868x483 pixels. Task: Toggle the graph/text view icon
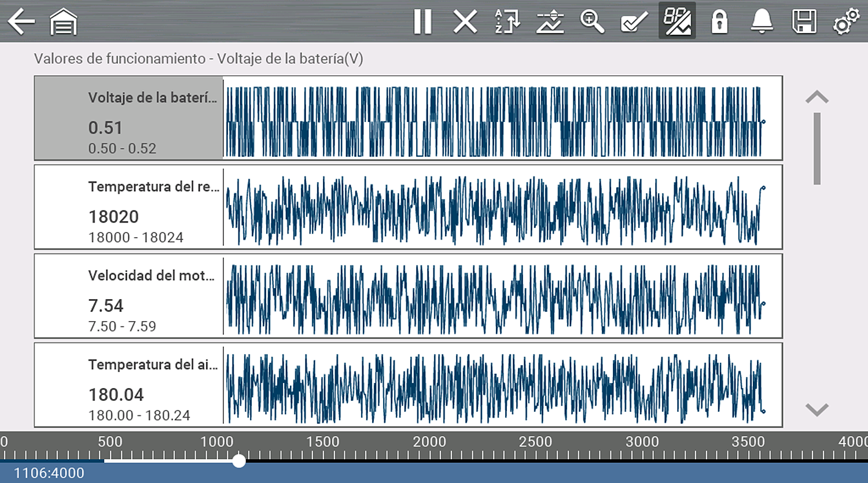[677, 21]
